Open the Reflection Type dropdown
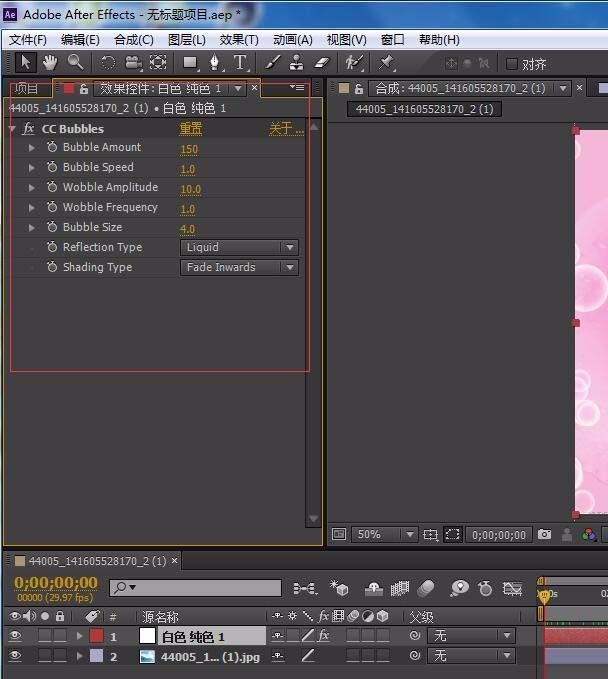The image size is (608, 679). coord(239,247)
